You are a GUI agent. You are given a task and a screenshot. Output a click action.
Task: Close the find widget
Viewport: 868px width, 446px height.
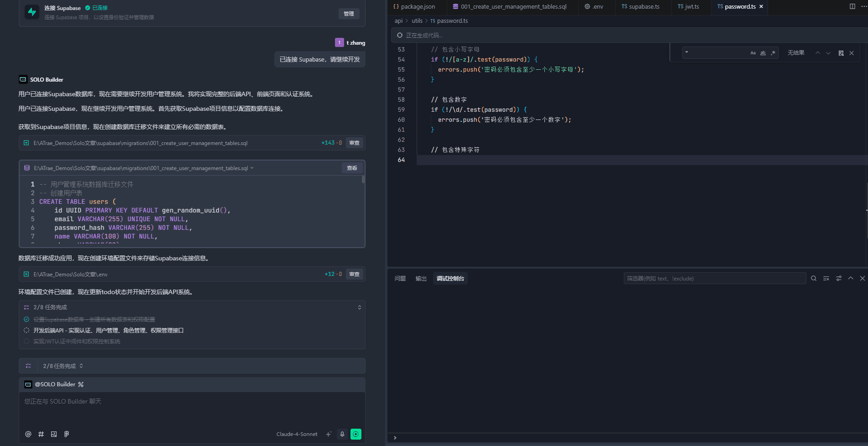click(852, 53)
